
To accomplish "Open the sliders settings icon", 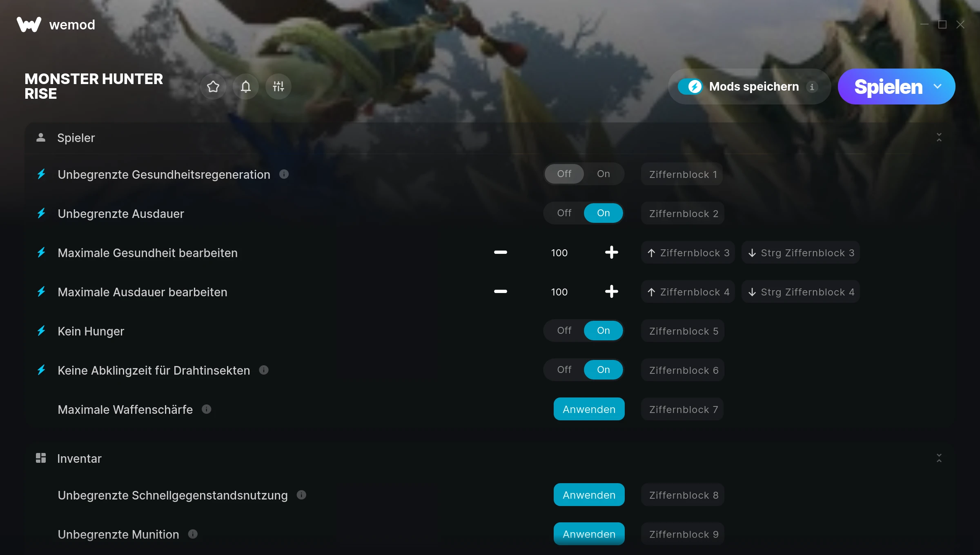I will coord(278,87).
